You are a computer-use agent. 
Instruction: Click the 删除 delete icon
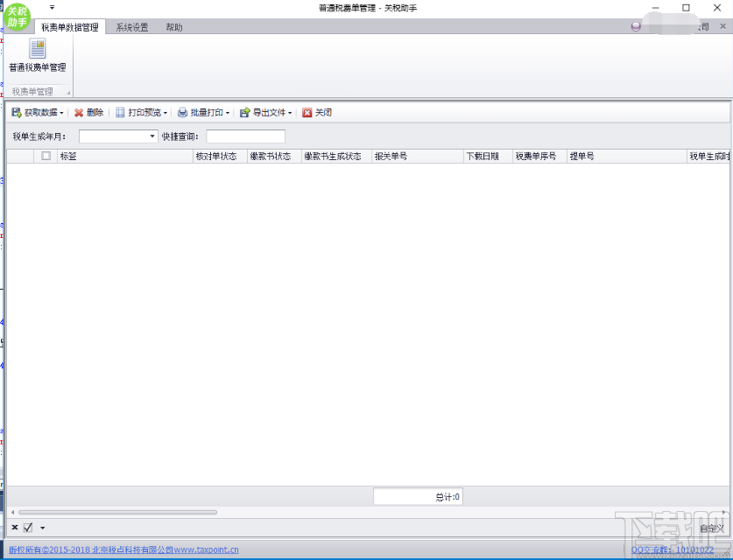click(x=80, y=112)
